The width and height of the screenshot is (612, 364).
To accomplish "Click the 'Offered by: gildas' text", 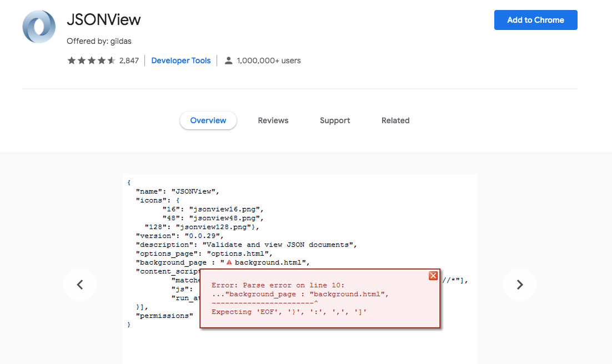I will pyautogui.click(x=99, y=41).
